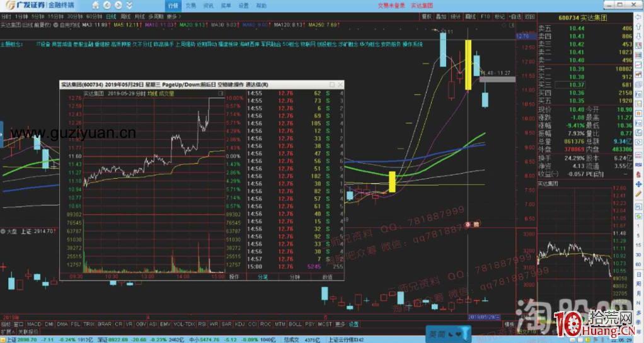This screenshot has height=343, width=644.
Task: Select the BOLL indicator
Action: (x=295, y=324)
